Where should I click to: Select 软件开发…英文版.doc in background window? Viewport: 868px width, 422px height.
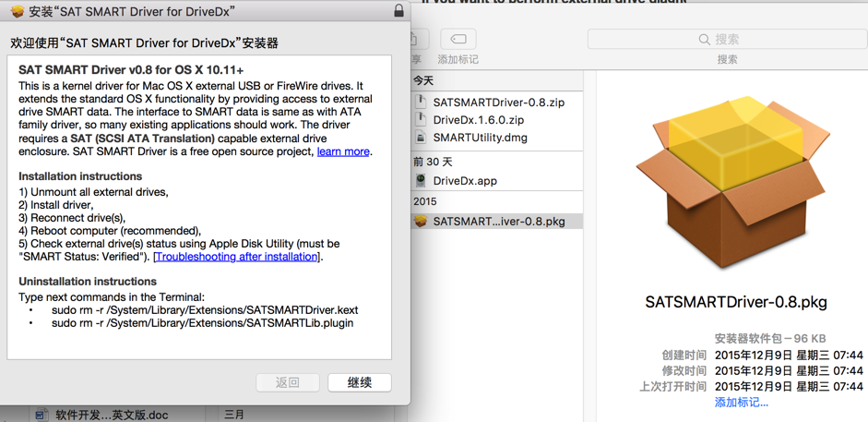tap(112, 415)
